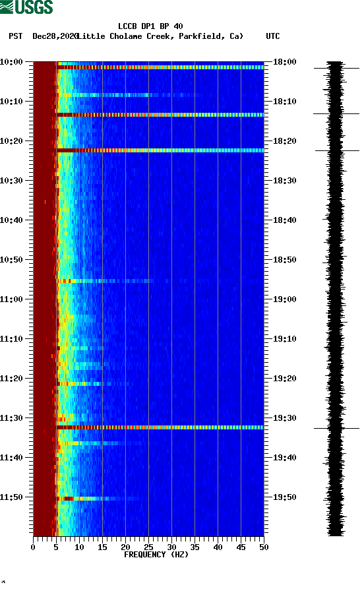Click the 45 Hz frequency axis tick label
Image resolution: width=364 pixels, height=589 pixels.
(x=241, y=547)
